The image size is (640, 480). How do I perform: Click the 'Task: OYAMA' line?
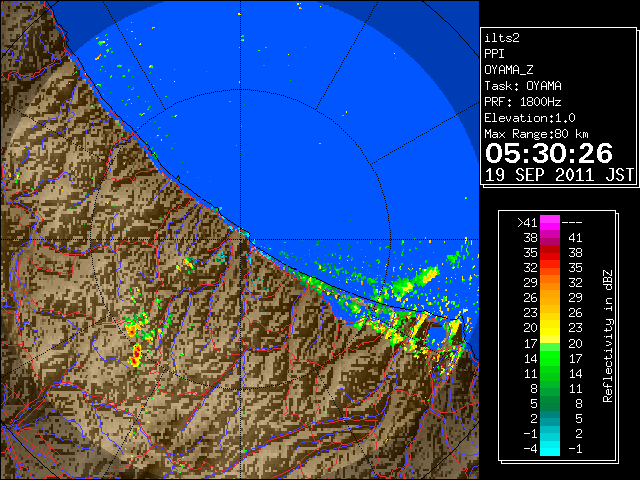523,86
